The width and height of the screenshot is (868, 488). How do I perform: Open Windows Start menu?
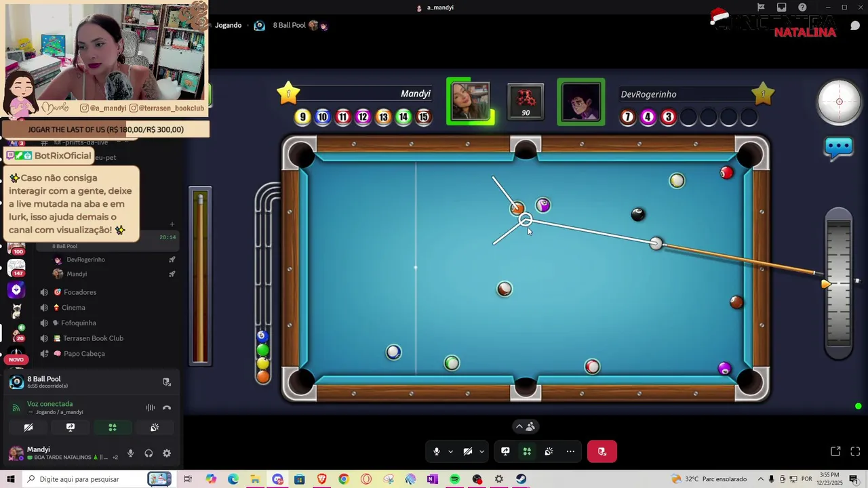coord(11,479)
